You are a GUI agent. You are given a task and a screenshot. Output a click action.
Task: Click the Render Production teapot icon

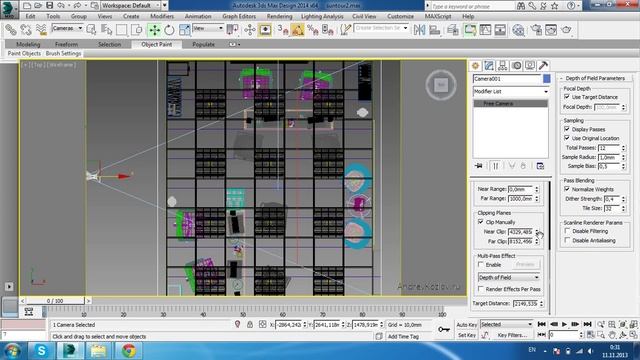[x=566, y=30]
